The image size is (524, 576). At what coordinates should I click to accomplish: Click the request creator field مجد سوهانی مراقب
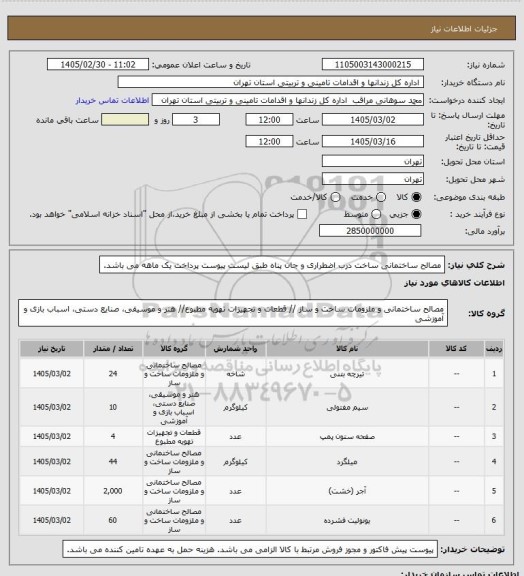pyautogui.click(x=288, y=100)
